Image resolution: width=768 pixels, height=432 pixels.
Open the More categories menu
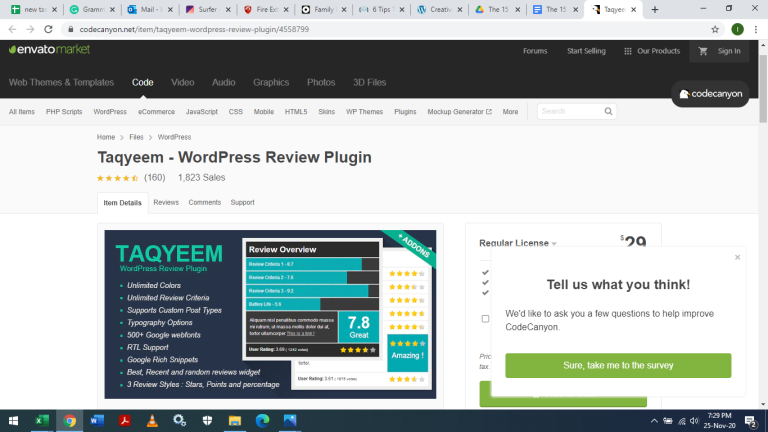click(x=510, y=112)
